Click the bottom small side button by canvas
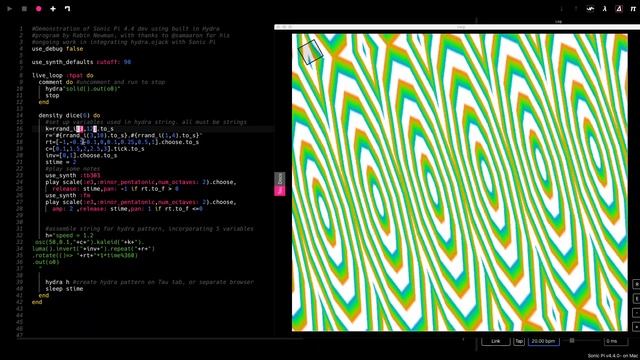 click(636, 327)
